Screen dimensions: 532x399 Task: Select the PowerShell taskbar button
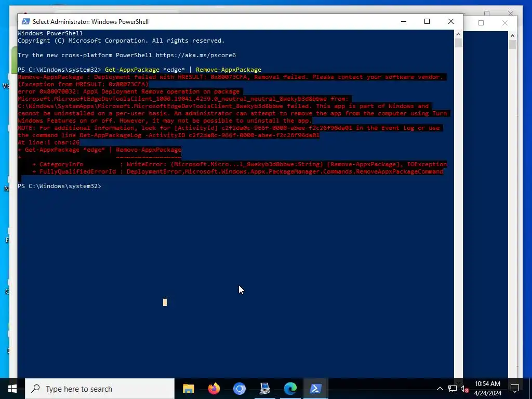click(315, 389)
